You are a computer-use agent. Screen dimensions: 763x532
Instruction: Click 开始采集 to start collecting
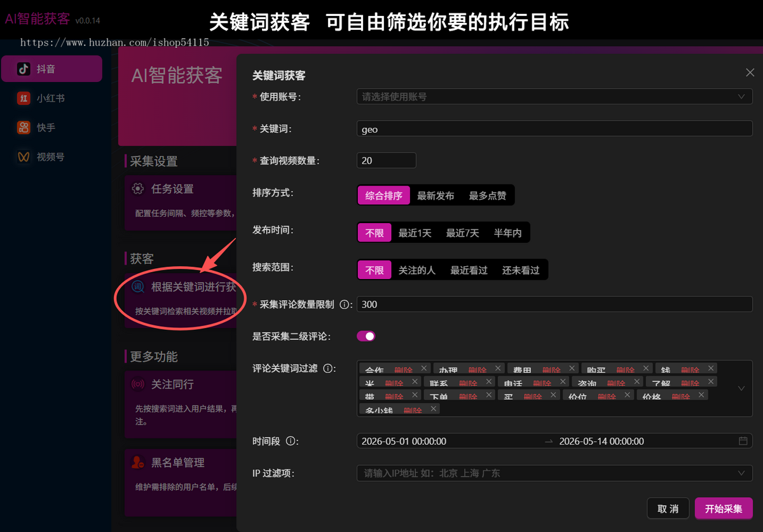pyautogui.click(x=724, y=508)
